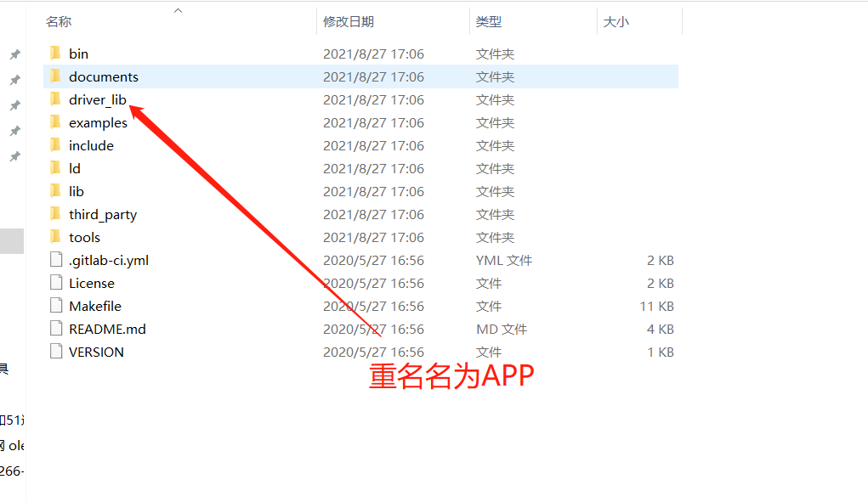Click the documents folder icon
The width and height of the screenshot is (868, 502).
55,76
